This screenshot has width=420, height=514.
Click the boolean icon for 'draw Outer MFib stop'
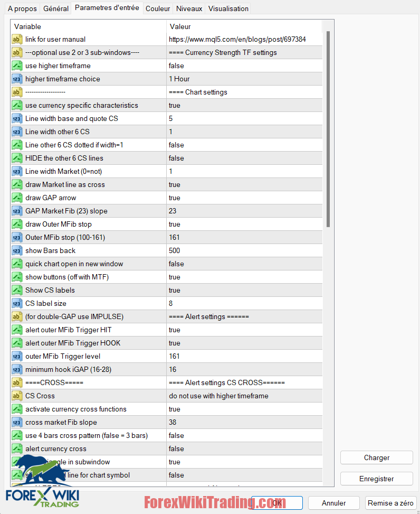[17, 224]
